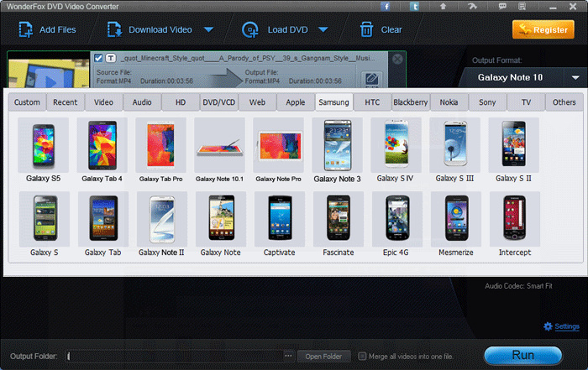Open the Settings link

tap(567, 326)
